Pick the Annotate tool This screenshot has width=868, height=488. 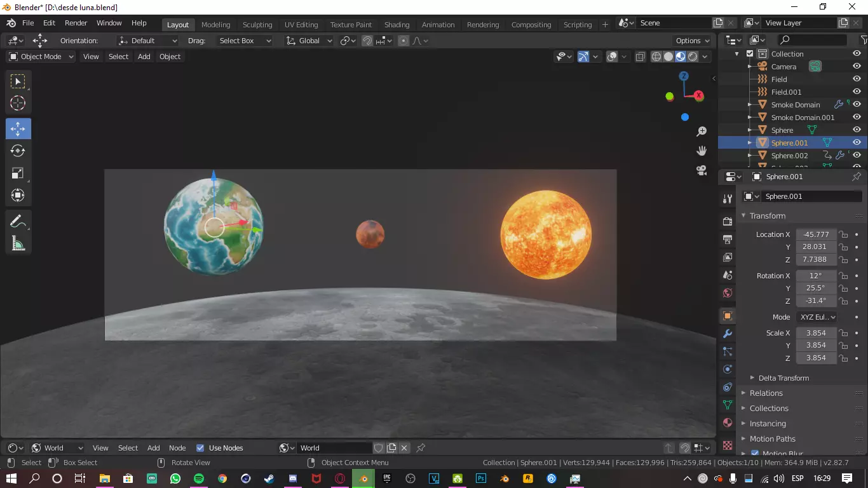click(x=18, y=221)
